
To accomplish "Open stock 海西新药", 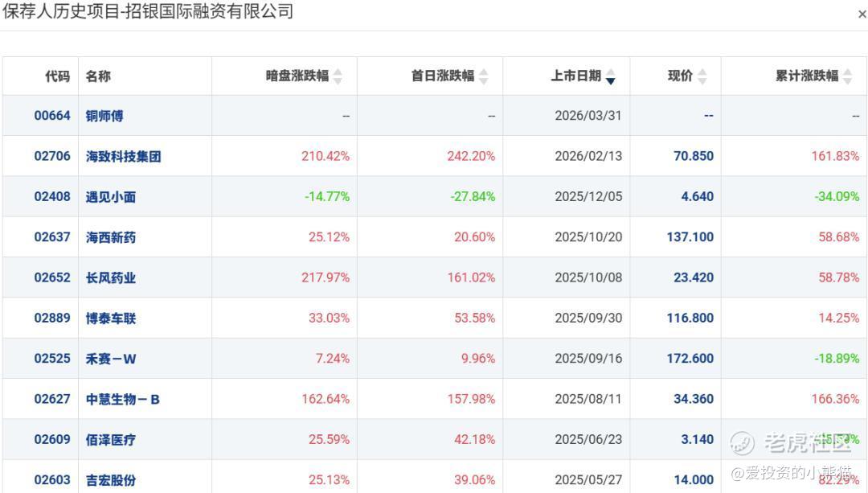I will [x=110, y=237].
